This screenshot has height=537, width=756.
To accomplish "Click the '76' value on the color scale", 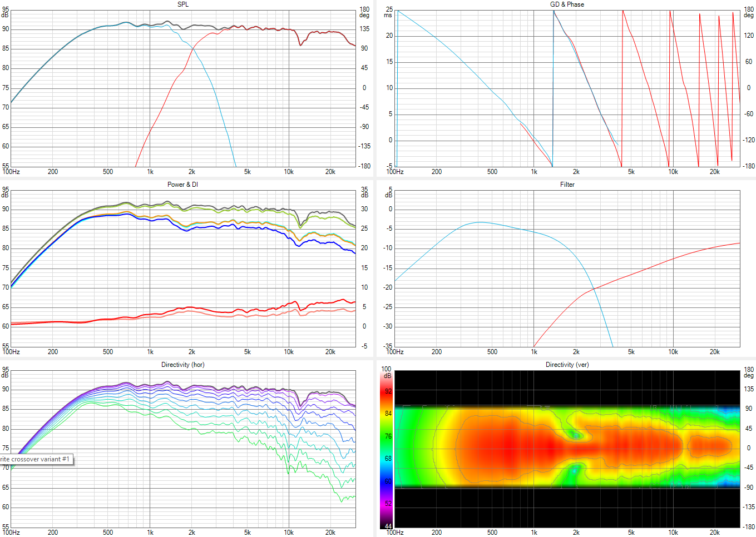I will (x=388, y=436).
